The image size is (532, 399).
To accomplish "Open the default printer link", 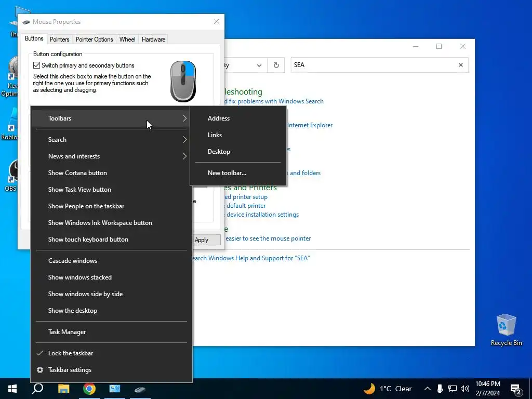I will pos(246,206).
